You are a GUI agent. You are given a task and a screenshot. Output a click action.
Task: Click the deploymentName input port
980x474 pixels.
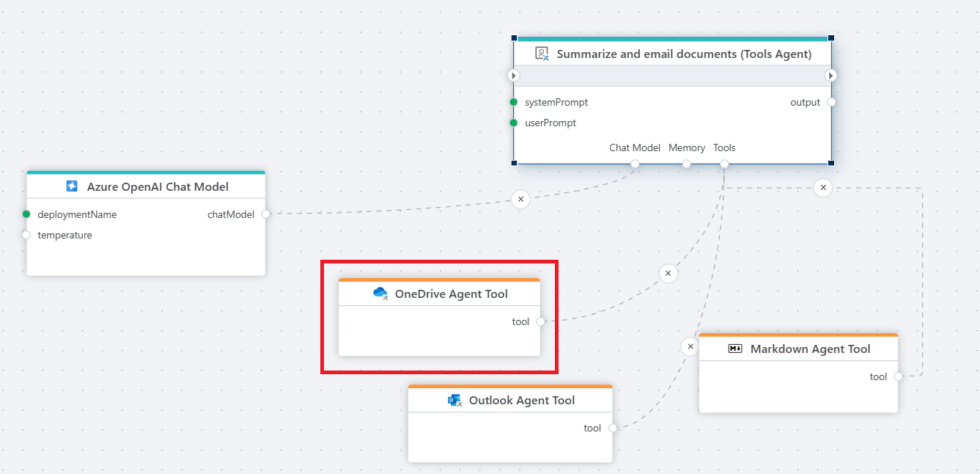26,214
